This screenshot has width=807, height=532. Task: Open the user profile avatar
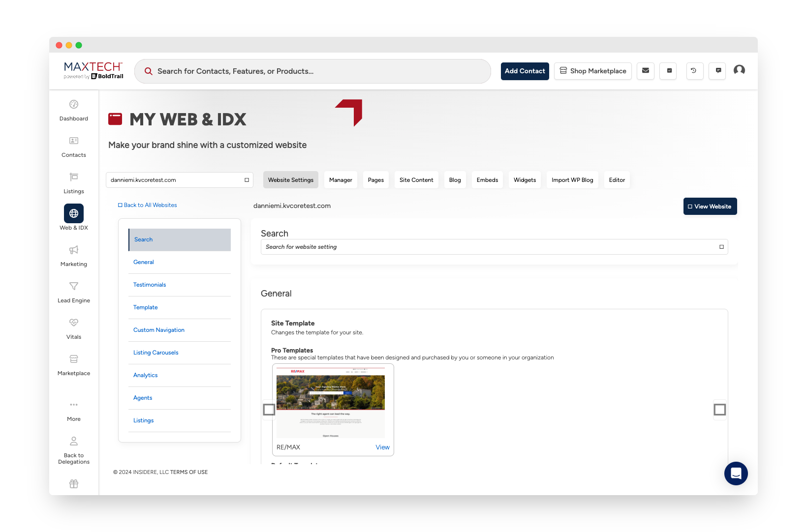739,70
